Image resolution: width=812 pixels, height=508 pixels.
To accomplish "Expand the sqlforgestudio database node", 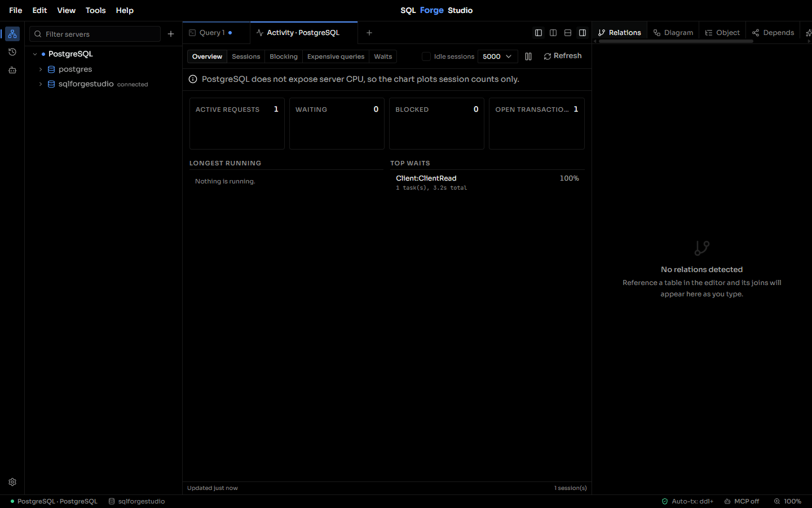I will click(41, 84).
